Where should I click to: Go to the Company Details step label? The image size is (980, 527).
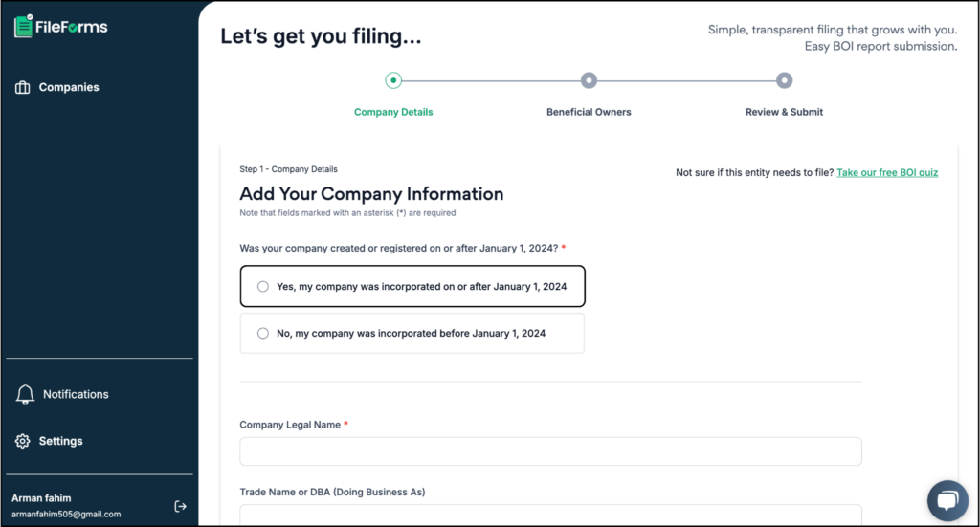tap(393, 113)
